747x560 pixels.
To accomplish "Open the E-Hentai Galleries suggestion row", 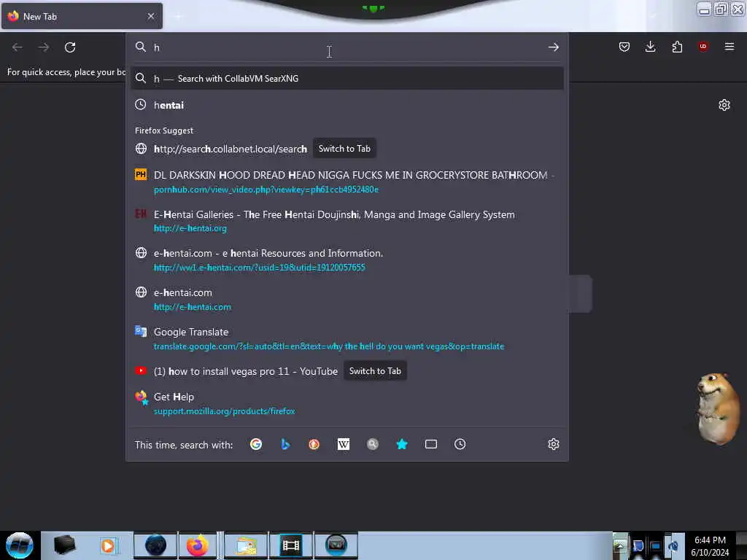I will (x=347, y=221).
